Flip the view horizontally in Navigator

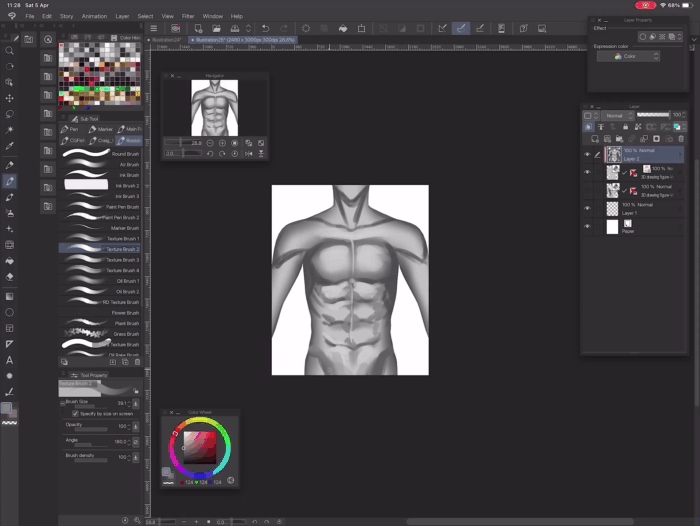pos(248,154)
